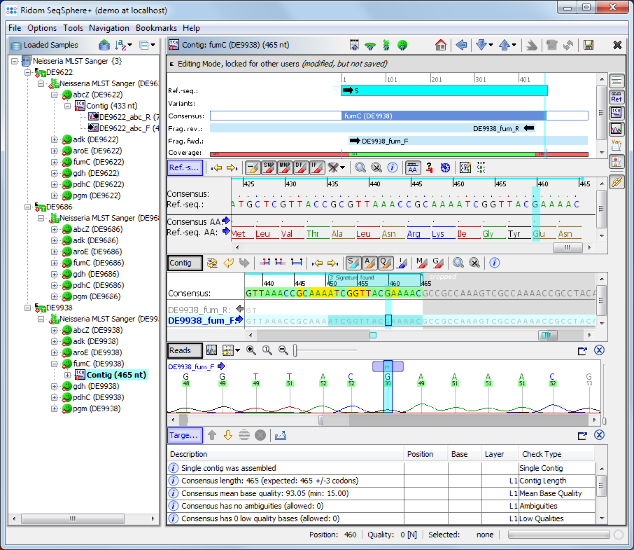This screenshot has height=550, width=634.
Task: Click the Home icon in contig toolbar
Action: [440, 46]
